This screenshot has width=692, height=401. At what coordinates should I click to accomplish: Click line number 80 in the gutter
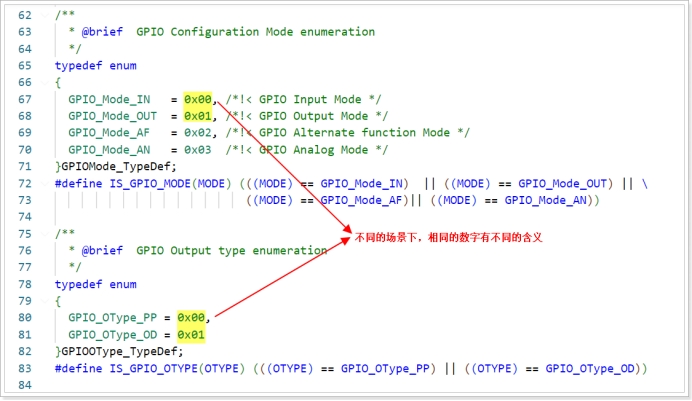[25, 318]
